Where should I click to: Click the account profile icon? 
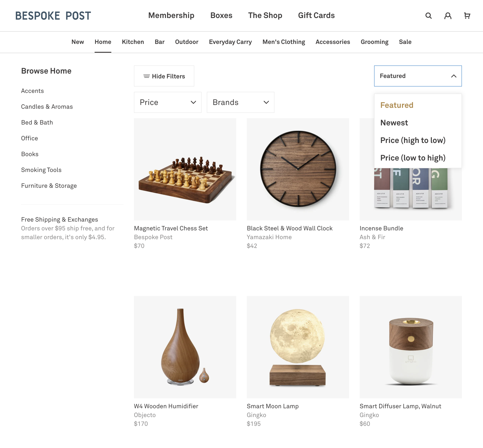(448, 16)
